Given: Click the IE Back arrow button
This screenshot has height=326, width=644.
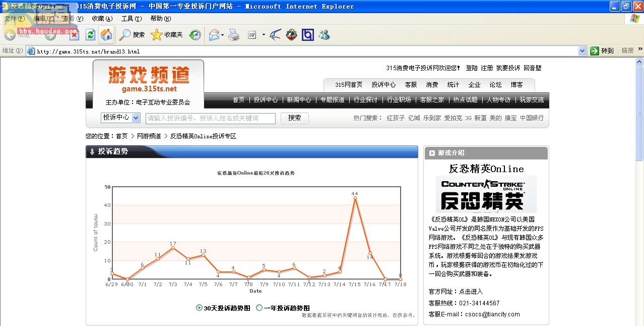Looking at the screenshot, I should coord(10,35).
